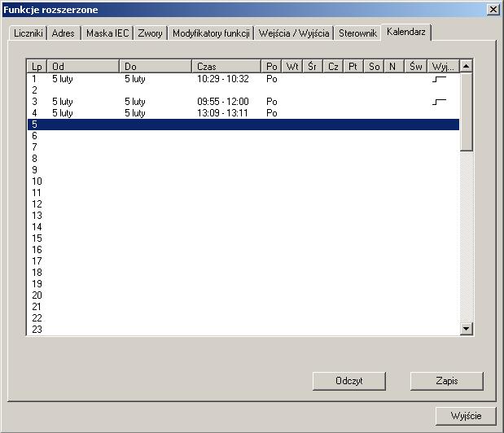Click Do date 5 luty in row 3
Viewport: 504px width, 433px height.
(135, 102)
